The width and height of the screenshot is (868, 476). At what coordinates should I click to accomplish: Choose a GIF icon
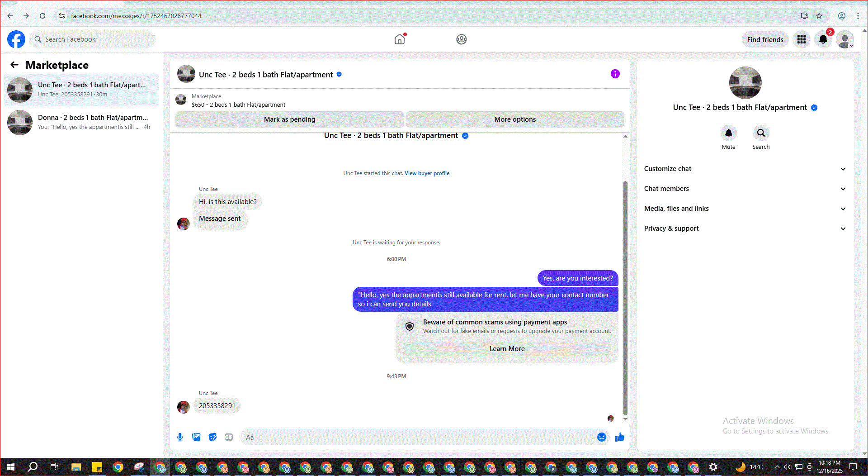229,437
